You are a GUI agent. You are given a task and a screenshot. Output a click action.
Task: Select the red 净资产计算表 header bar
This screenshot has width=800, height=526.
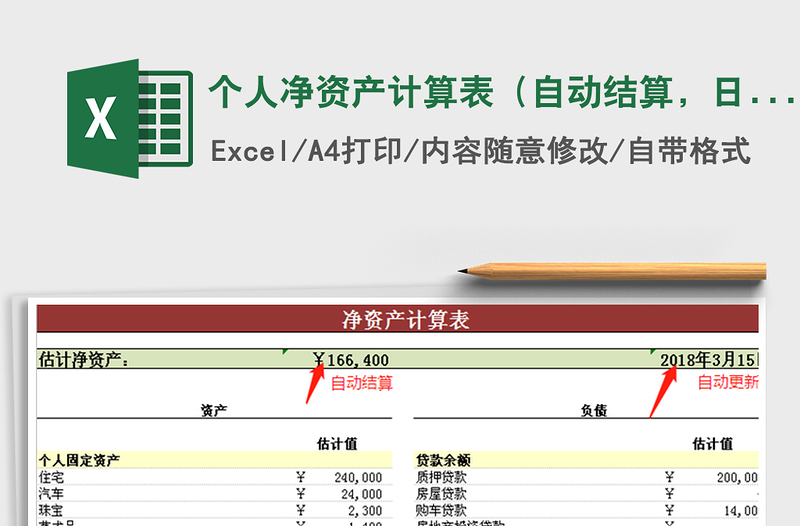pos(397,319)
